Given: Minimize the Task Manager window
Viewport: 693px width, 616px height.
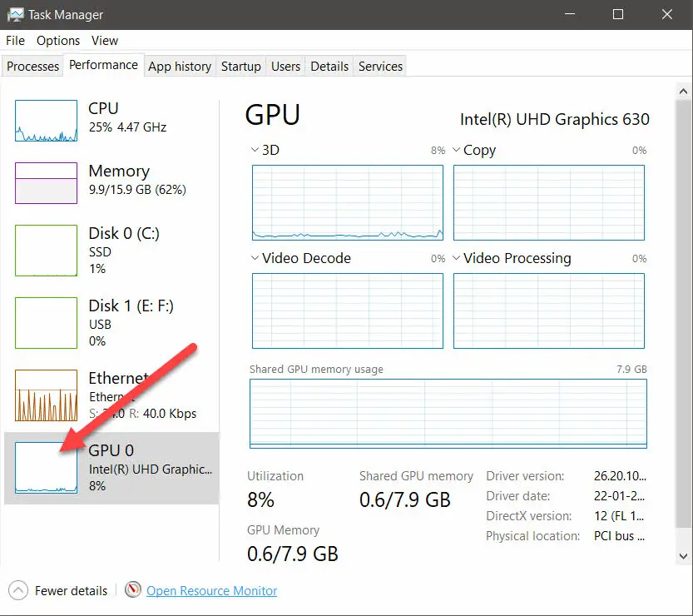Looking at the screenshot, I should point(570,15).
